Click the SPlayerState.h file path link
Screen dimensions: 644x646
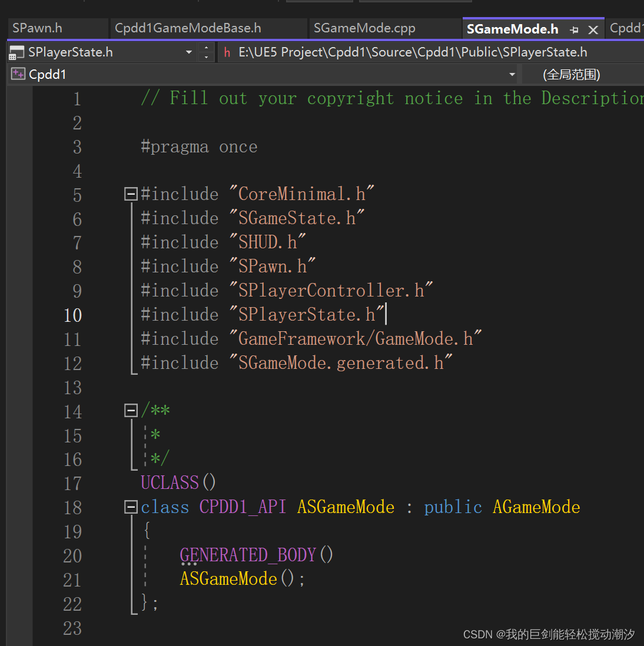point(412,52)
